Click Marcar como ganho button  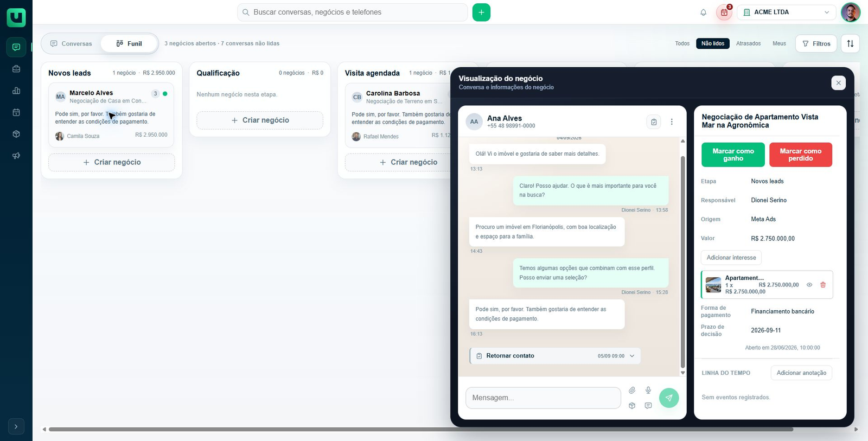coord(733,155)
